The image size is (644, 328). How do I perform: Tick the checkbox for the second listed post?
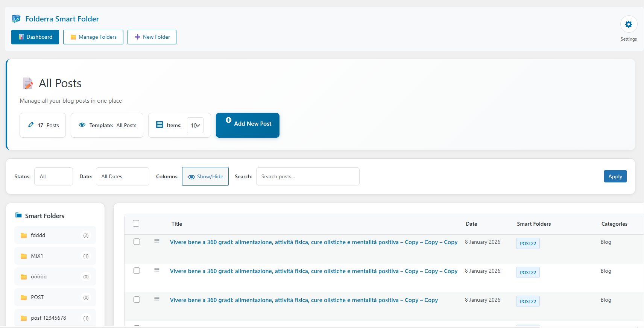point(137,271)
